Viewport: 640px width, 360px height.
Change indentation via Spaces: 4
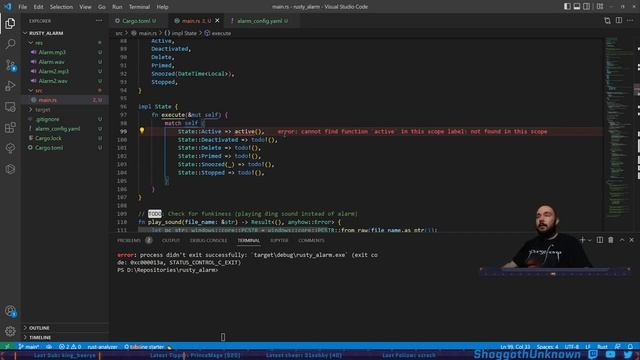(547, 347)
